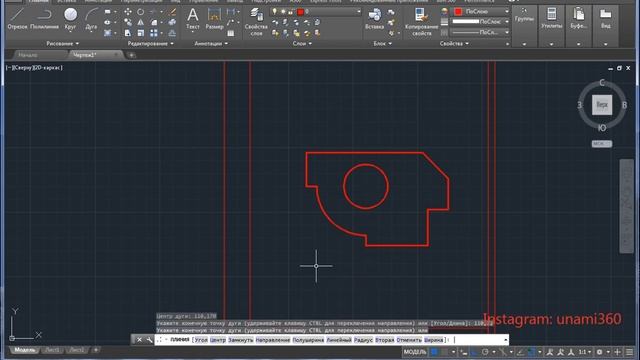Viewport: 640px width, 360px height.
Task: Choose the Замкнуть command option
Action: click(x=240, y=340)
